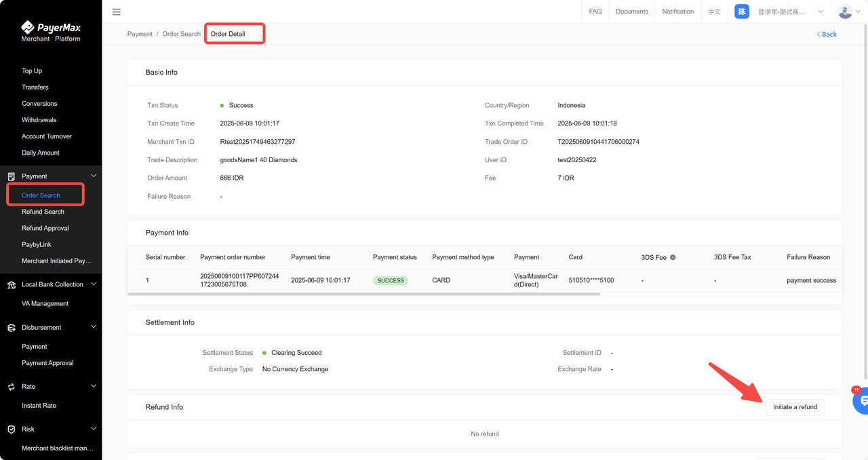Click the blue merchant badge icon
Screen dimensions: 868x460
pos(742,12)
